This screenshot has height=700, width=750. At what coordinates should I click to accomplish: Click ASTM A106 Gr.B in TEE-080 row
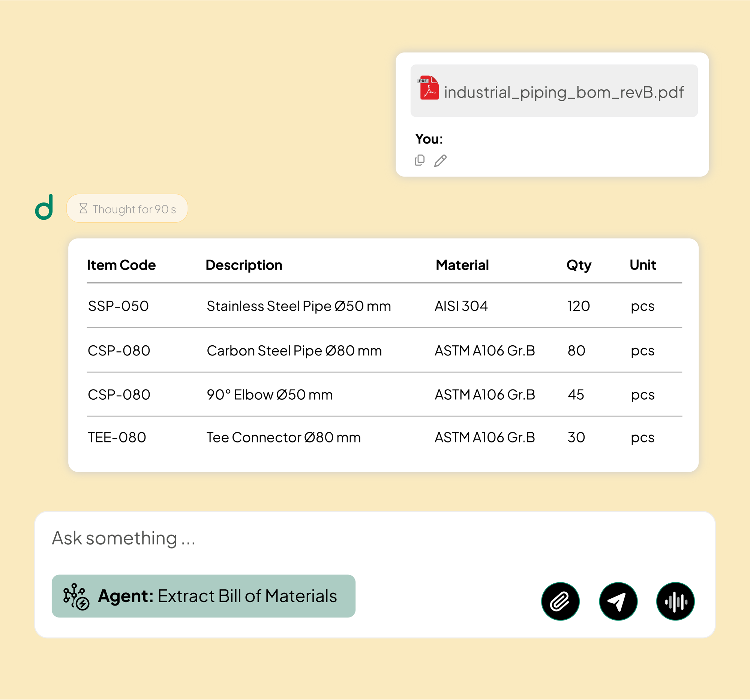pos(485,438)
